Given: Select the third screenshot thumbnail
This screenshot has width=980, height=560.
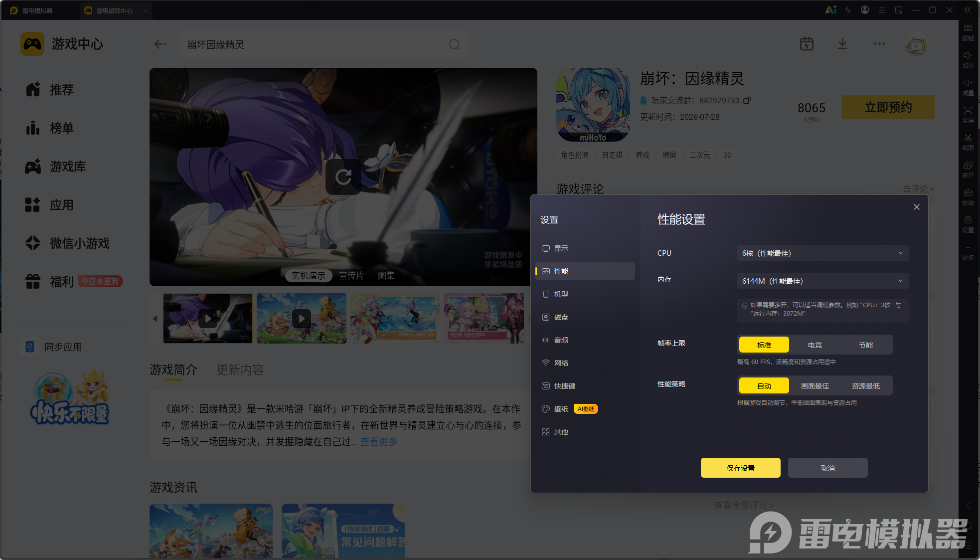Looking at the screenshot, I should tap(395, 318).
